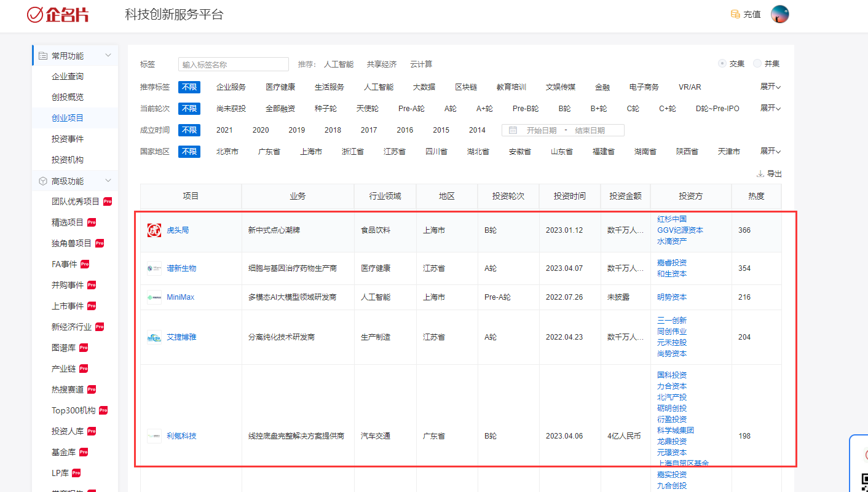Select the 交集 radio option
Screen dimensions: 868x492
722,64
